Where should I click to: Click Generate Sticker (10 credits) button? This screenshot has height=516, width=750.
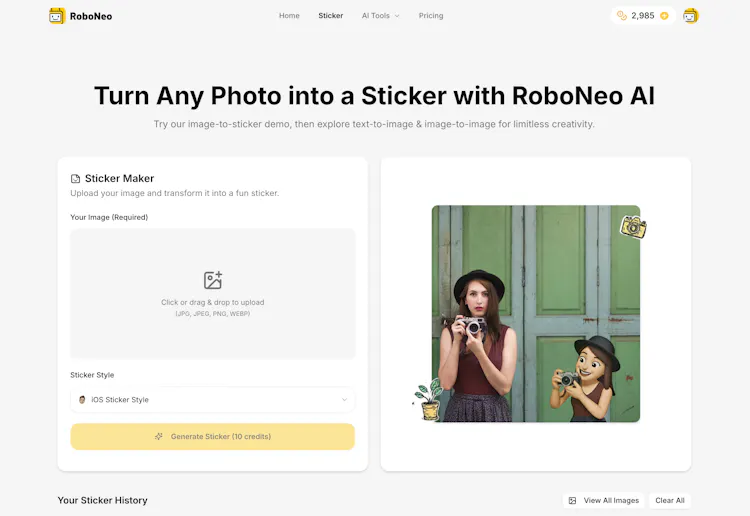(212, 437)
